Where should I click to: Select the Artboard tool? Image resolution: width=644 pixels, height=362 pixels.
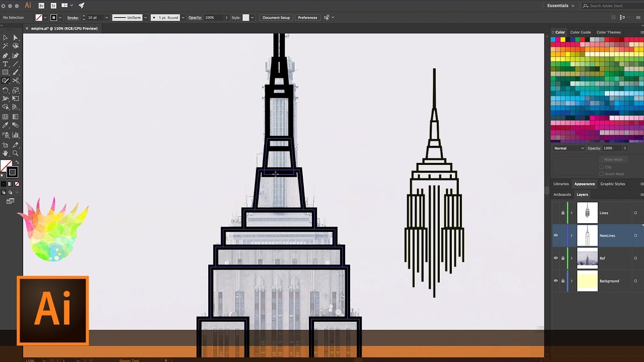[x=6, y=145]
